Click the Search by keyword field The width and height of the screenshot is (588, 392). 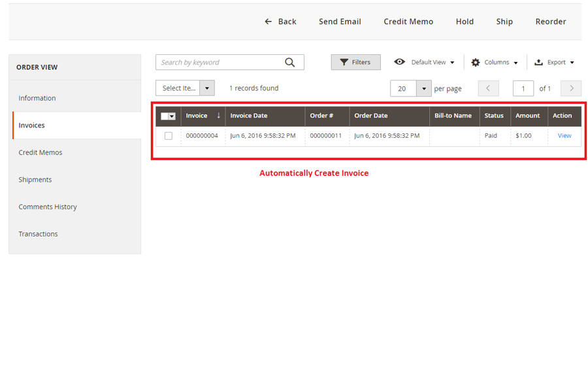[219, 63]
